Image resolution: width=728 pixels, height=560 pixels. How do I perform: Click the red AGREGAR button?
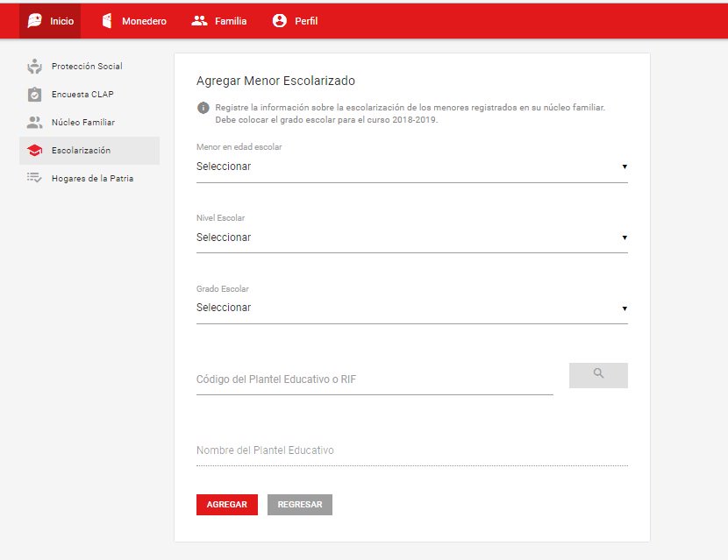pyautogui.click(x=227, y=504)
